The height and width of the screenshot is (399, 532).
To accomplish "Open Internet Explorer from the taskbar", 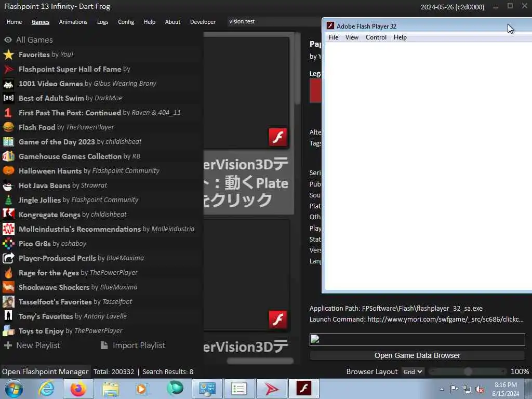I will [46, 389].
